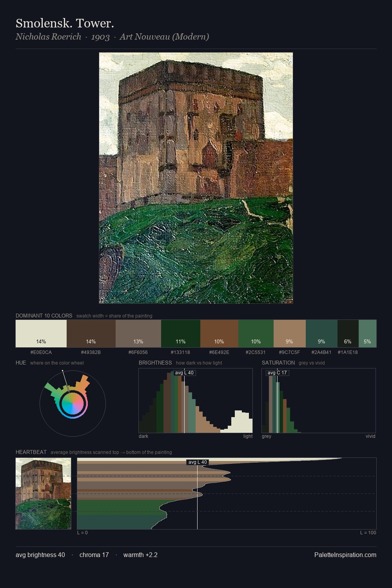Click the "BRIGHTNESS" section heading
The image size is (392, 588).
tap(155, 363)
